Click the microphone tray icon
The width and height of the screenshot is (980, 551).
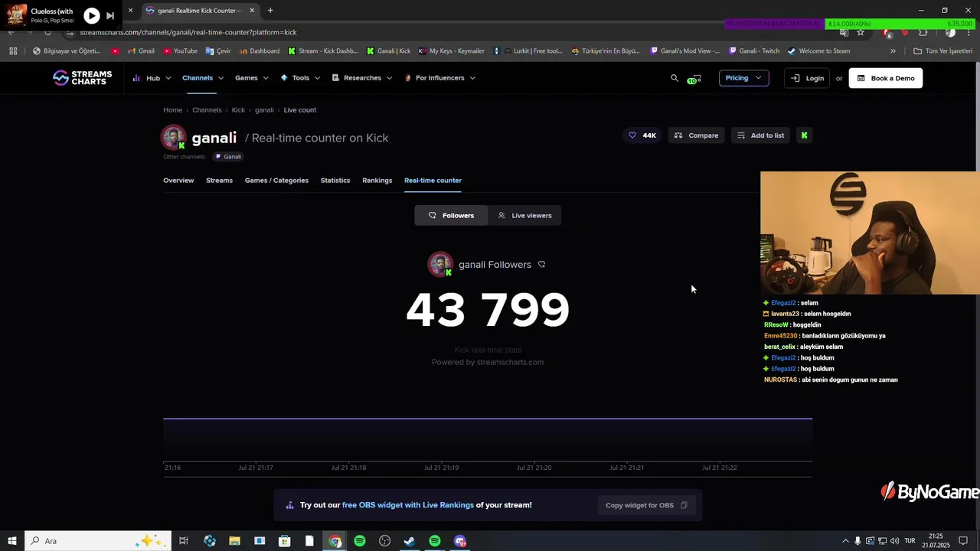click(857, 541)
